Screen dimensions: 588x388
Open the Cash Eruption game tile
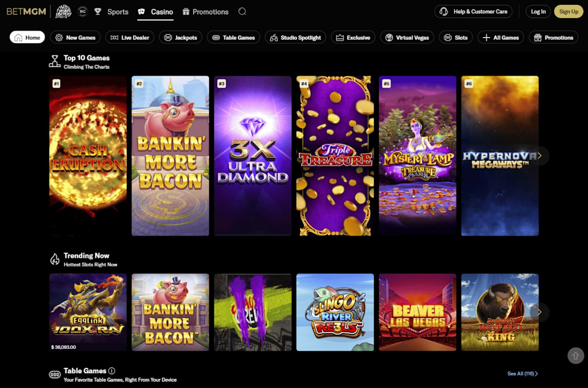pyautogui.click(x=88, y=155)
